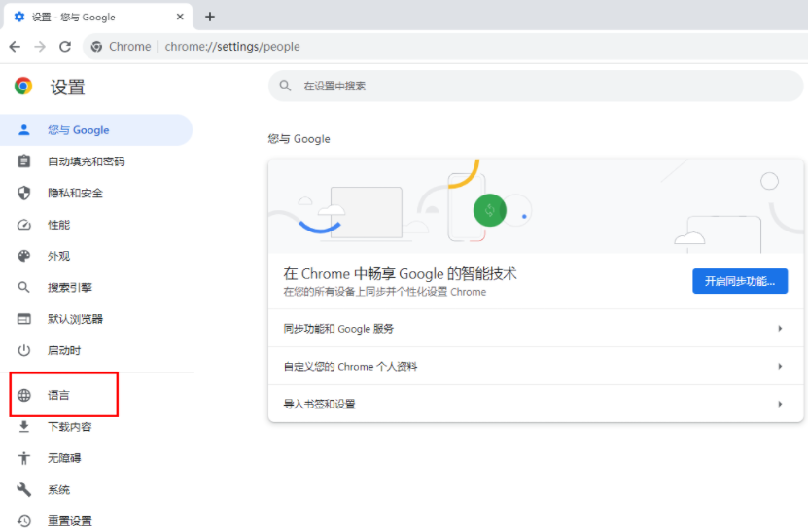Open 同步功能和 Google 服务 row text

tap(338, 329)
